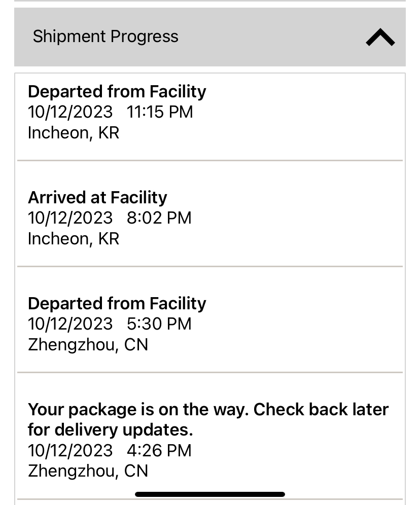
Task: Tap the Shipment Progress header title
Action: (x=106, y=37)
